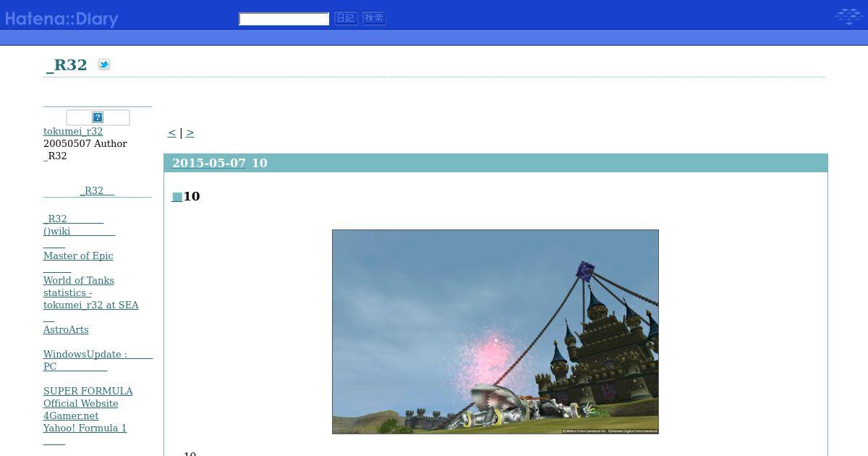Click the '20050507 Author' text
This screenshot has height=456, width=868.
(x=85, y=143)
